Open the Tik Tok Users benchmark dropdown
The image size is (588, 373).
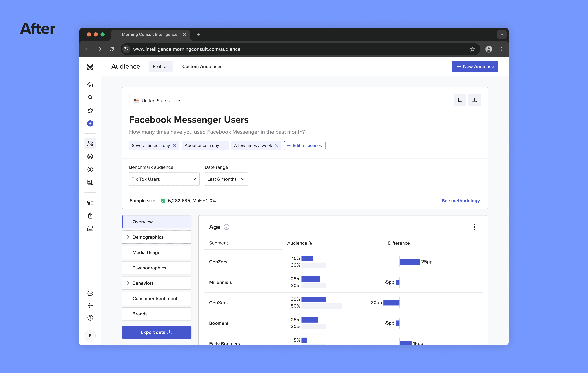164,179
